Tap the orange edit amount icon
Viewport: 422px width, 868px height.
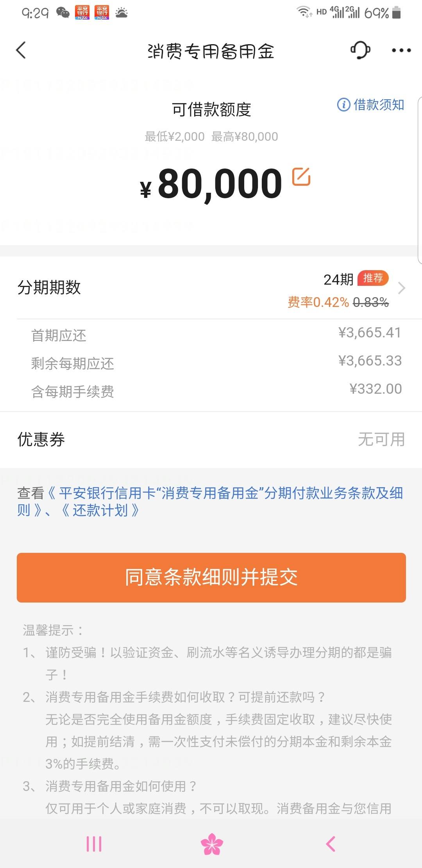(x=301, y=177)
